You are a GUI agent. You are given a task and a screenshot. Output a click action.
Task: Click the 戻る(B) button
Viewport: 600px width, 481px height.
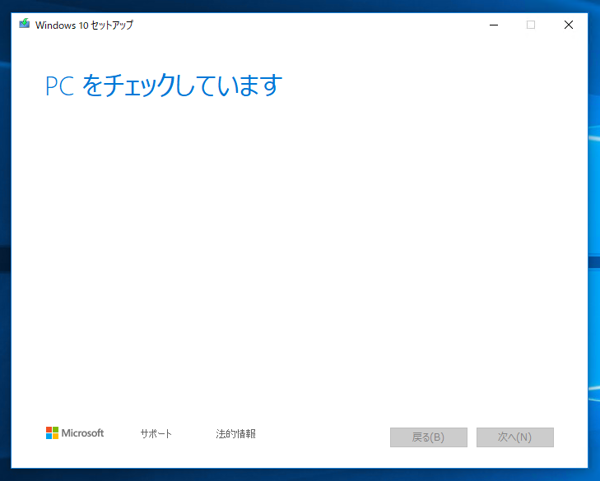point(429,437)
